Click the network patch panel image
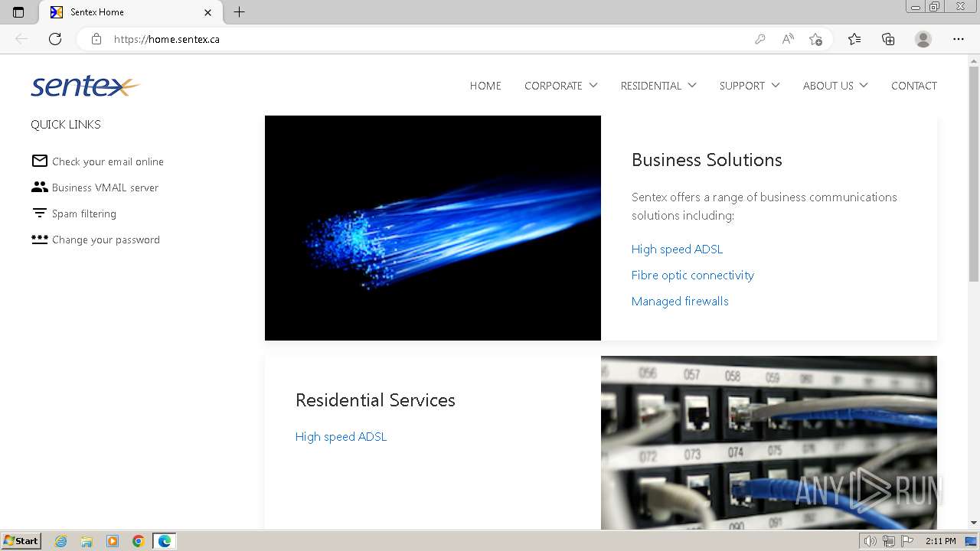Screen dimensions: 980x551 pos(769,442)
